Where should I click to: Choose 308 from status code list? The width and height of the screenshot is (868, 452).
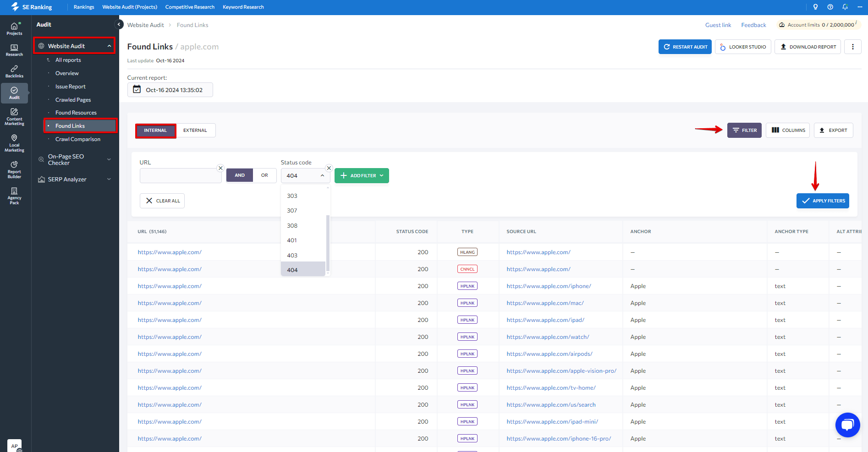[x=303, y=225]
